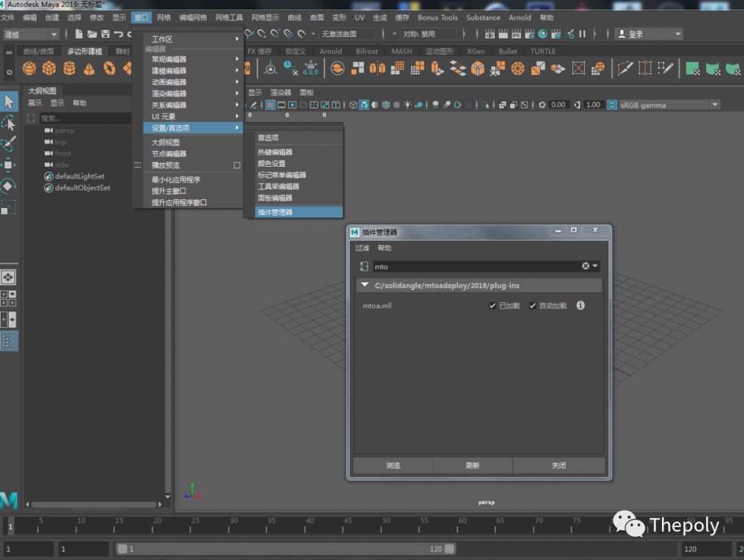
Task: Switch to the Arnold shelf tab
Action: (x=331, y=51)
